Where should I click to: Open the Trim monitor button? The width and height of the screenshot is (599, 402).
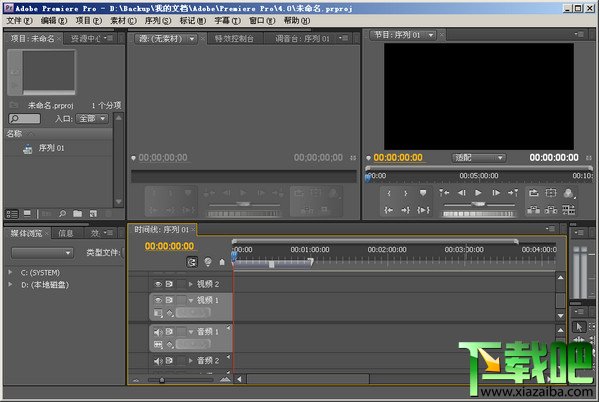(x=568, y=209)
